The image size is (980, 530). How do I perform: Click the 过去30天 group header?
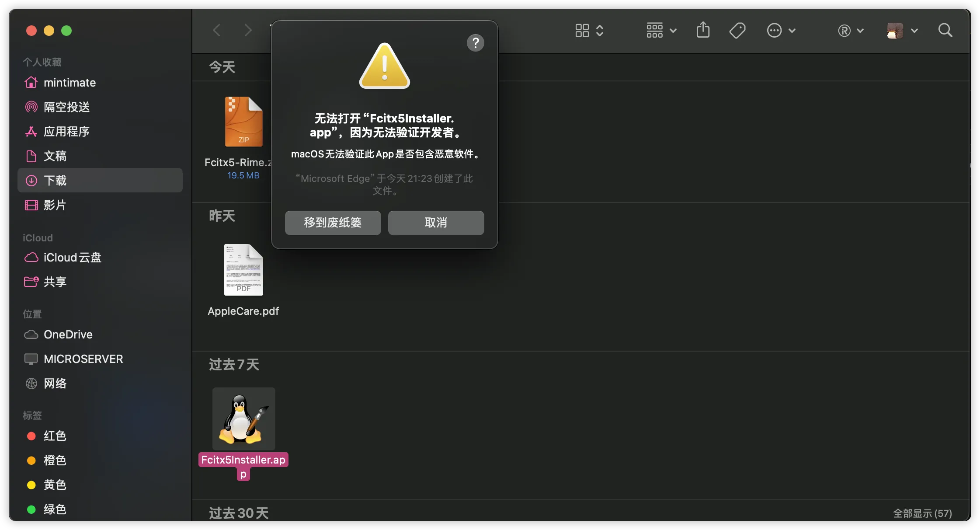coord(239,513)
